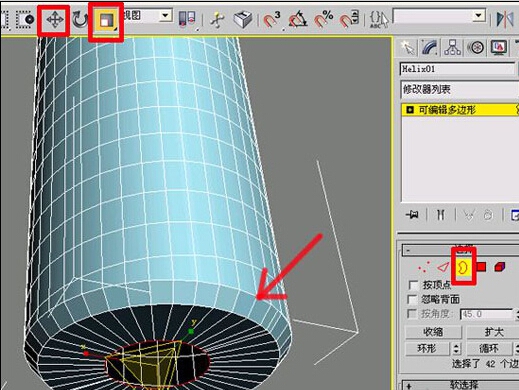The height and width of the screenshot is (390, 519).
Task: Select 可编辑多边形 in the modifier stack
Action: click(x=447, y=110)
